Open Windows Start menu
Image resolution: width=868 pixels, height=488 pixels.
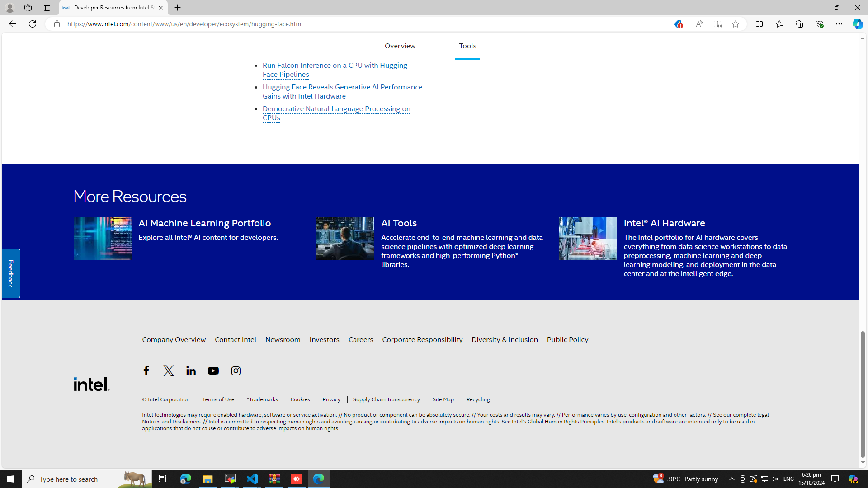pyautogui.click(x=11, y=479)
